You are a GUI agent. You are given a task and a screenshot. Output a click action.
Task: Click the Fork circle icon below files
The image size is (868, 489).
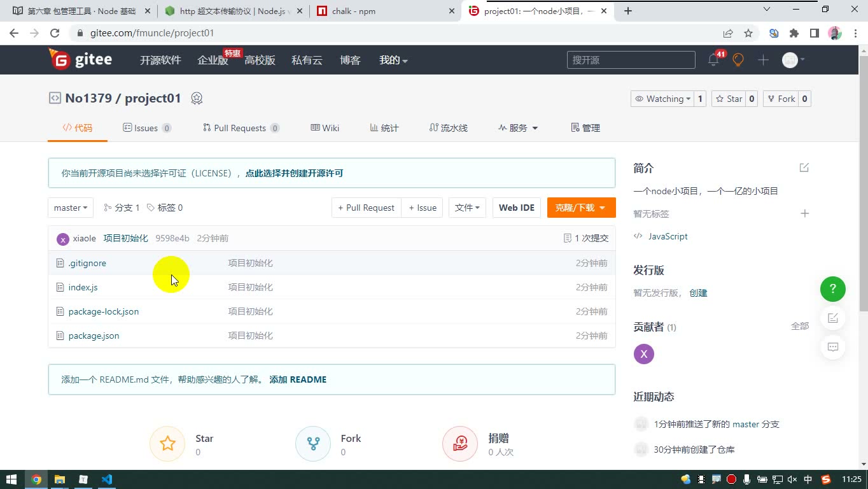(313, 444)
